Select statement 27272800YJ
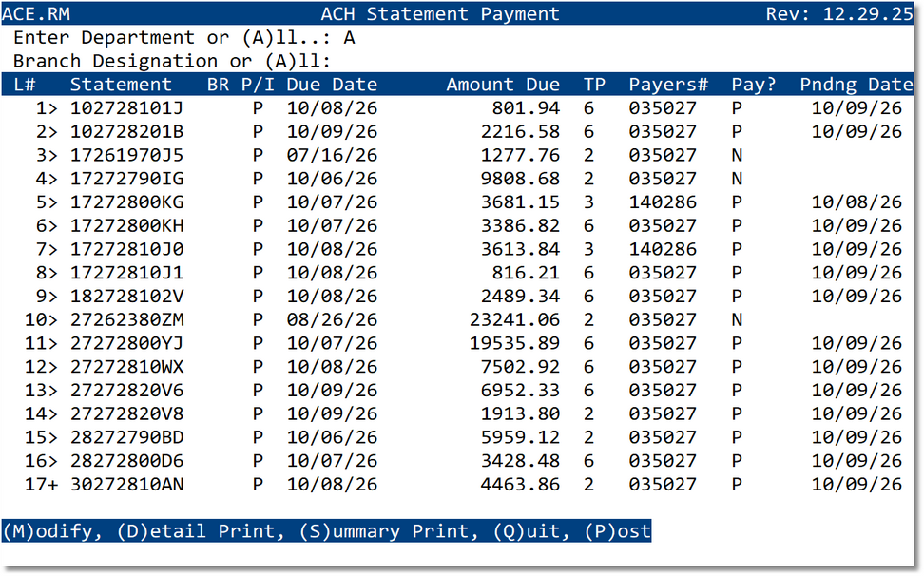Screen dimensions: 924x576 (x=126, y=343)
